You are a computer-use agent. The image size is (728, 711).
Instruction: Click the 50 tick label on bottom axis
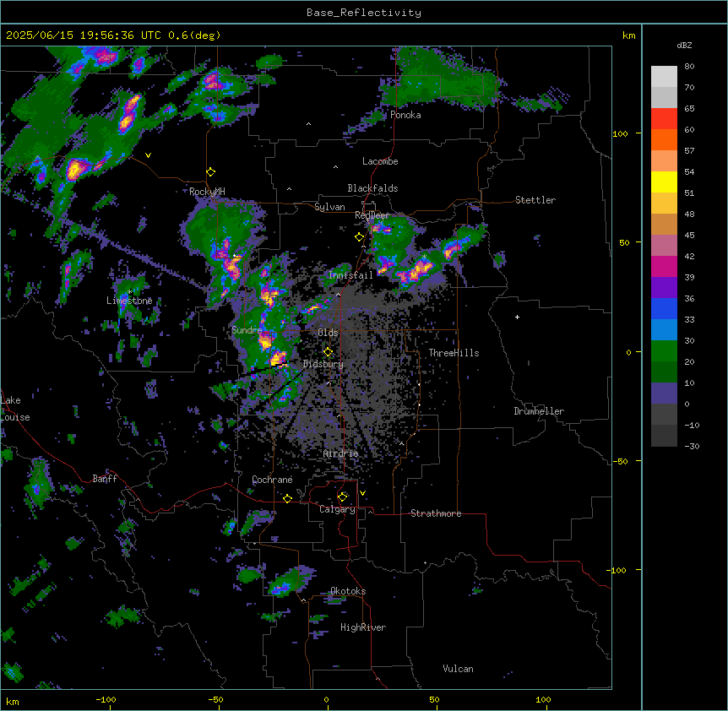click(434, 699)
